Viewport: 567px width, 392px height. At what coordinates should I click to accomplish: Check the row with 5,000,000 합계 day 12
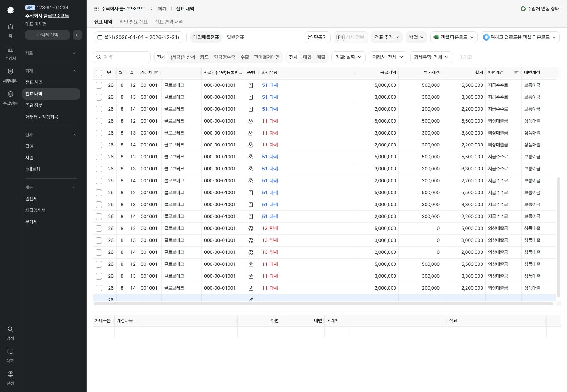(99, 229)
